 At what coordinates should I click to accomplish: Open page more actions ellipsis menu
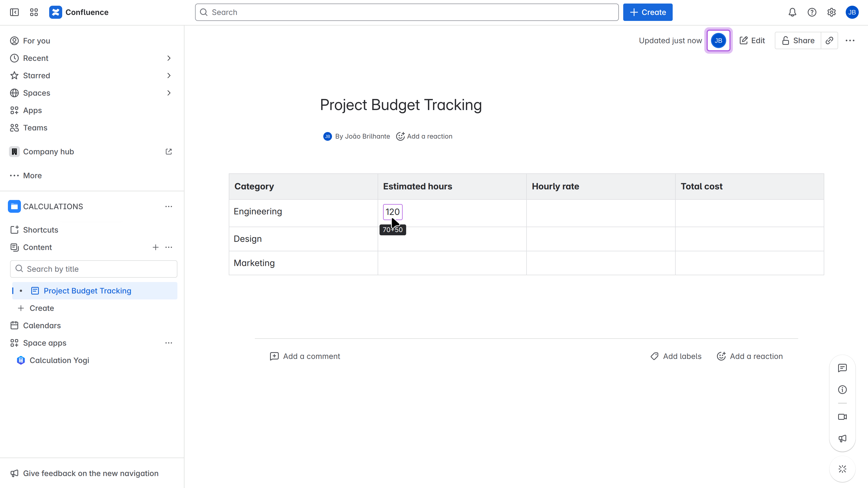(x=850, y=40)
